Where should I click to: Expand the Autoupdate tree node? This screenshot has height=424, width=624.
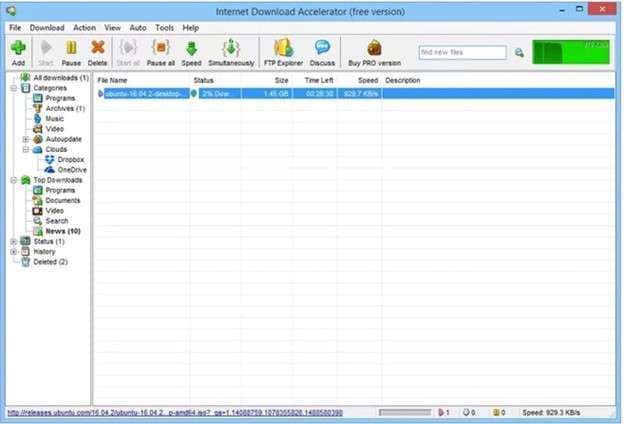pos(26,139)
